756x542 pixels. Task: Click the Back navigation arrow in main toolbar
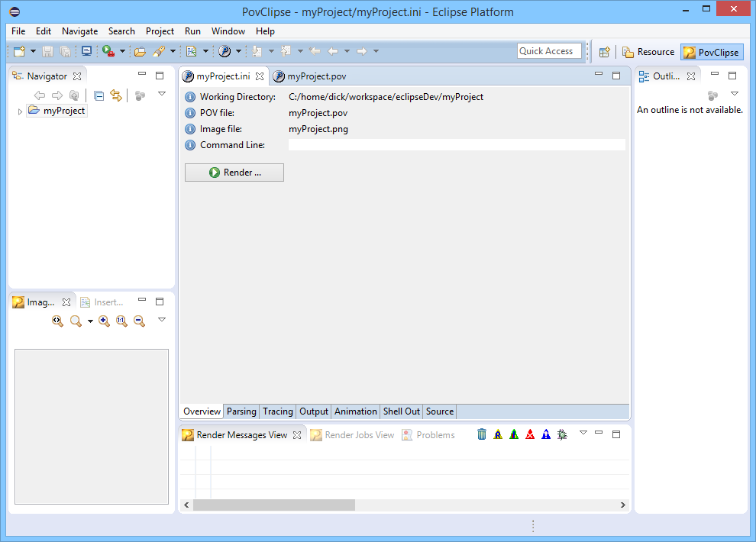(x=333, y=51)
